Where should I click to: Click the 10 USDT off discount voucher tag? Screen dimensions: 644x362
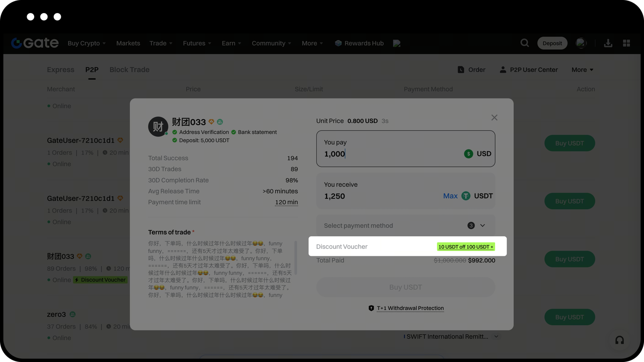click(x=465, y=247)
